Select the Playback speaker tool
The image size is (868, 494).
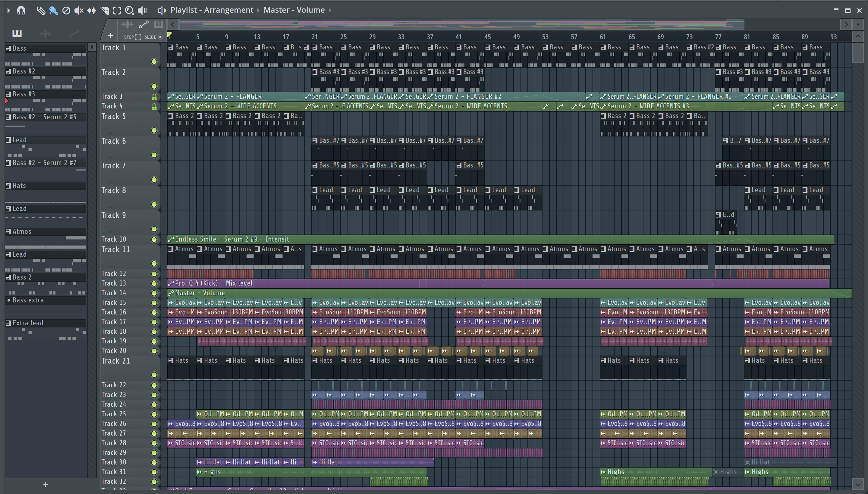[142, 11]
